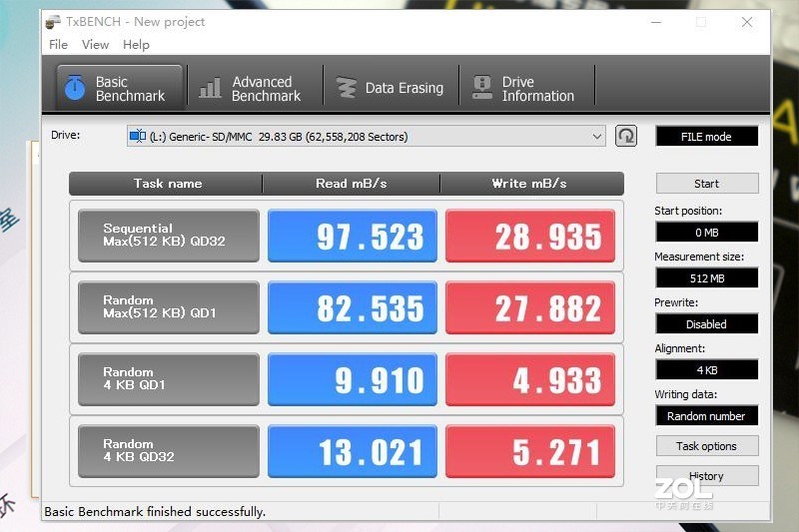Click the 5.271 write result
The image size is (799, 532).
[x=530, y=451]
